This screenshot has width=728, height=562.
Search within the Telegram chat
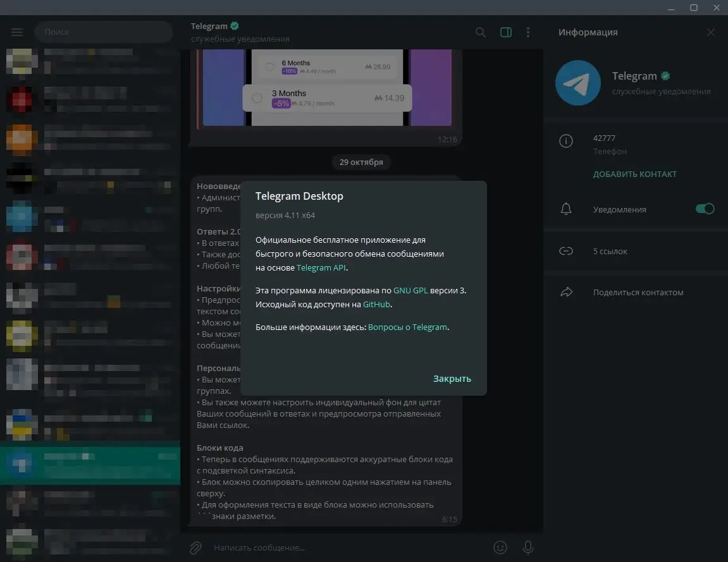click(x=481, y=32)
